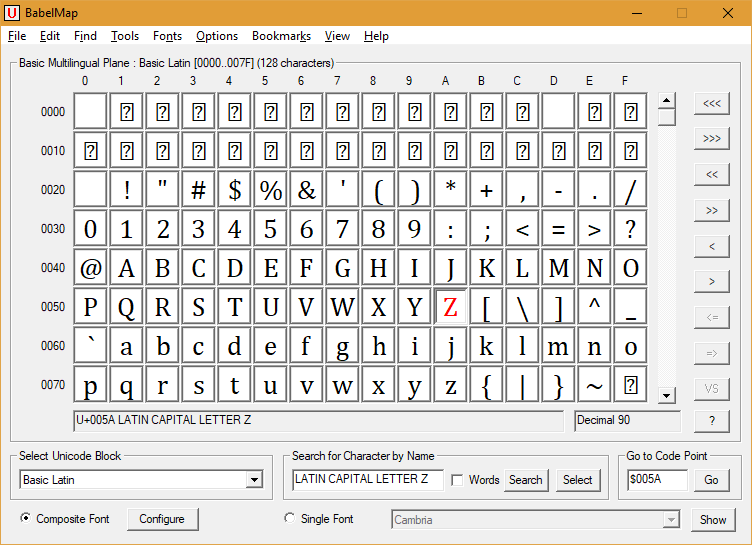Select the $ character cell
Screen dimensions: 752x545
click(235, 190)
